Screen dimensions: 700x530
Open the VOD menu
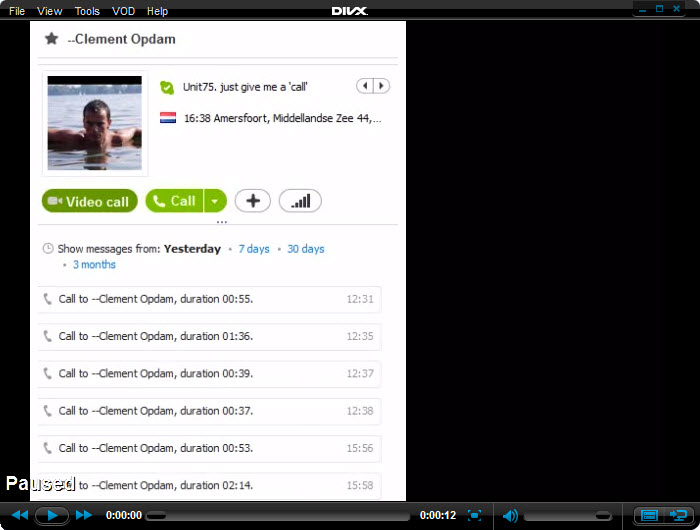click(x=123, y=11)
